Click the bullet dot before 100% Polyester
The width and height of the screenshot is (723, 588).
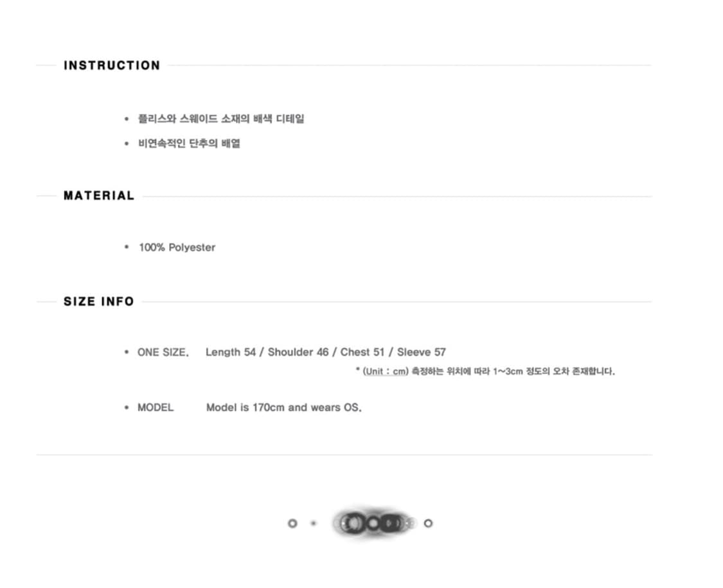coord(127,247)
